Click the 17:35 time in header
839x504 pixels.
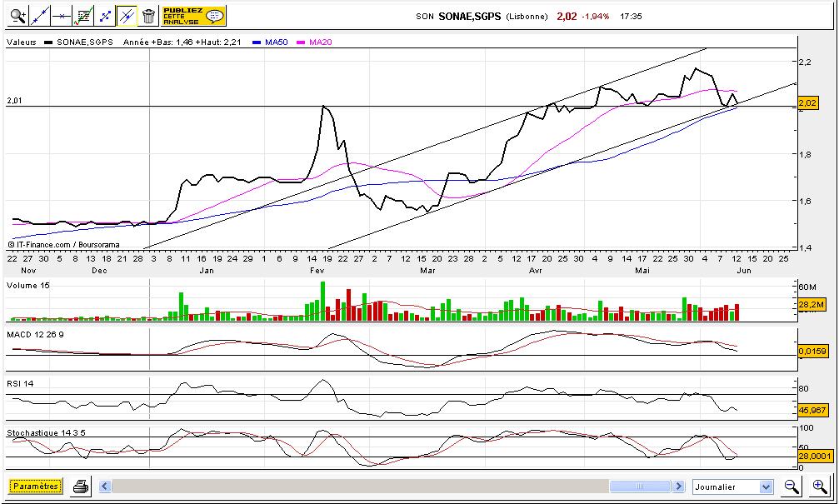pyautogui.click(x=631, y=16)
